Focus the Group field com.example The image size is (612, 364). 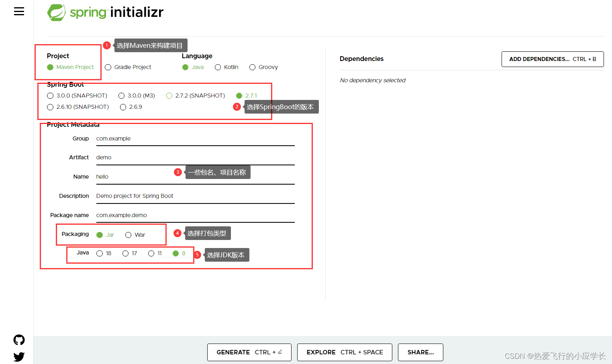(x=196, y=139)
